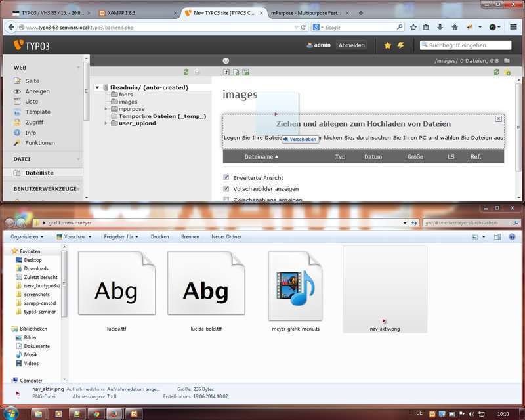Click the Windows Start button
525x420 pixels.
point(11,413)
